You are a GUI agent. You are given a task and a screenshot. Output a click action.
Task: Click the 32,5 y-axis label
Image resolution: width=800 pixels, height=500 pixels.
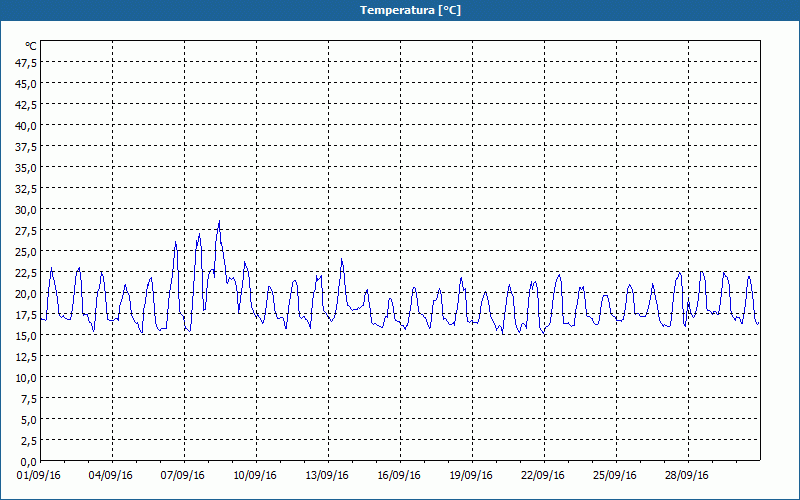point(27,189)
